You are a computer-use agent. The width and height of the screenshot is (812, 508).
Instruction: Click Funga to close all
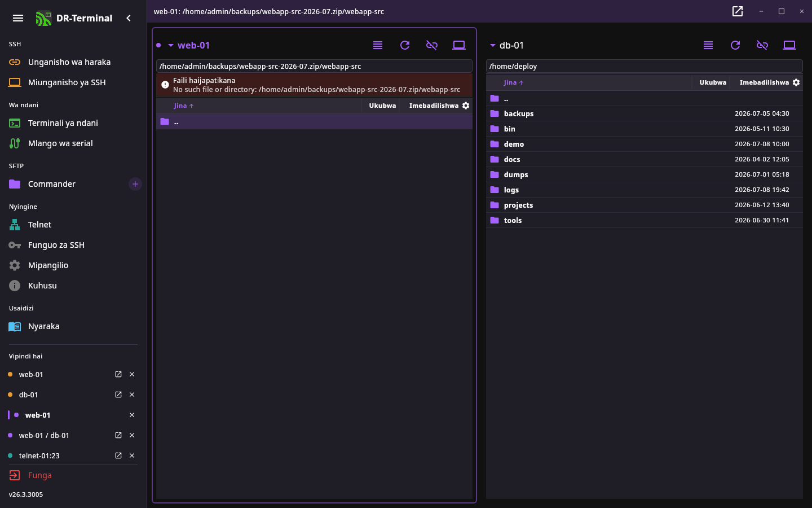pyautogui.click(x=73, y=475)
